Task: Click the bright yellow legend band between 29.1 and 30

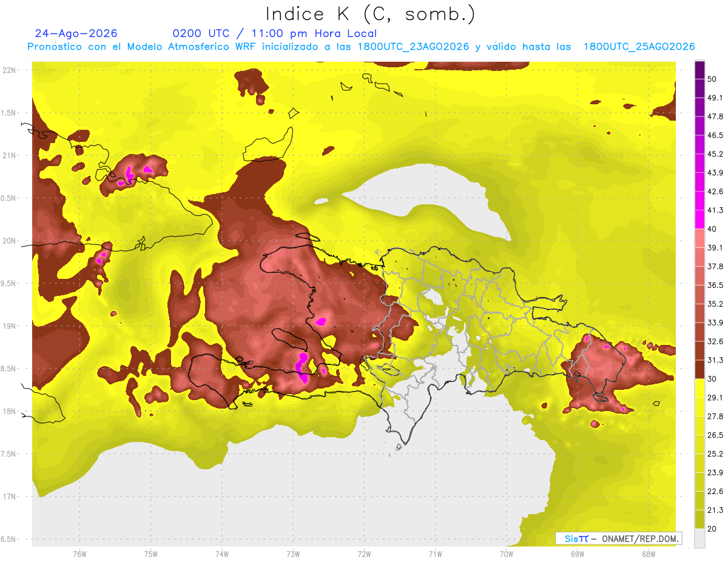Action: click(699, 388)
